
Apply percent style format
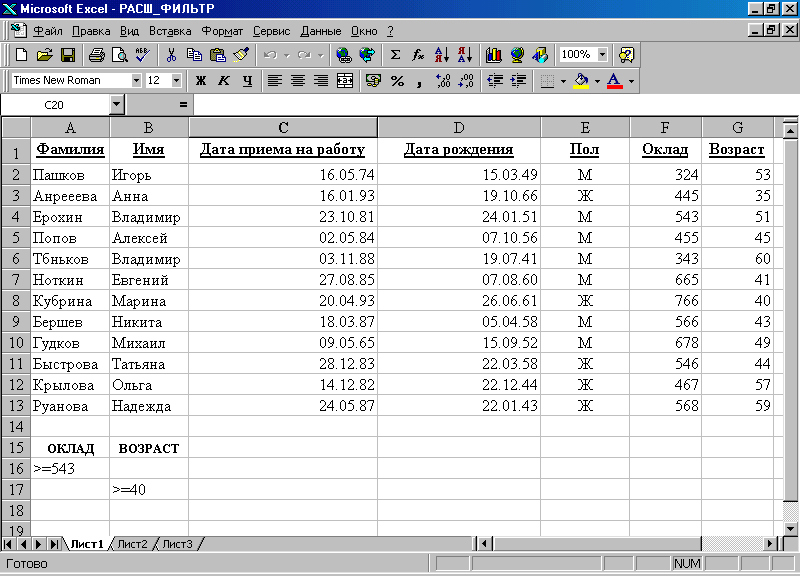coord(397,81)
